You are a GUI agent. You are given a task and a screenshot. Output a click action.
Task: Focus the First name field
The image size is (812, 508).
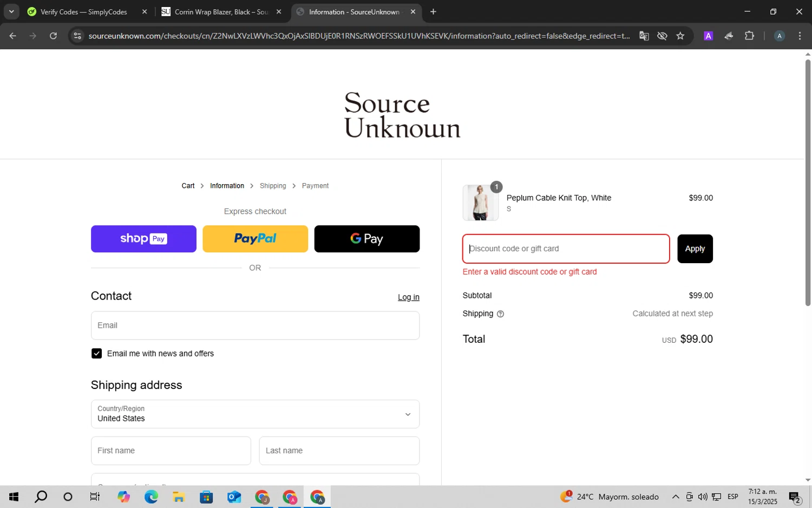pos(171,451)
